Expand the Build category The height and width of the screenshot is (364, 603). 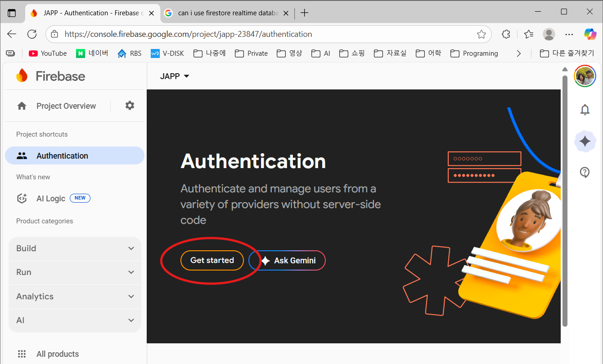[x=75, y=249]
